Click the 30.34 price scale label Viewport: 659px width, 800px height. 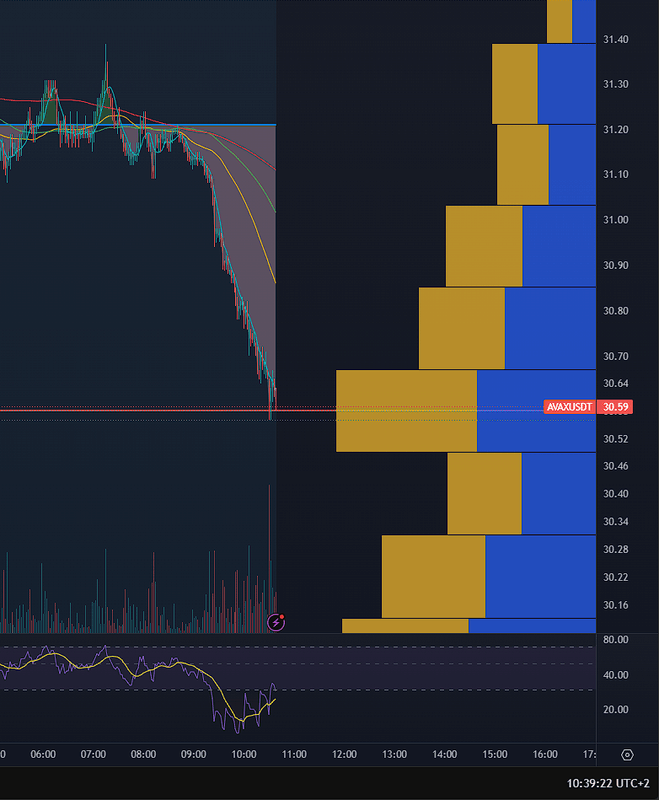pyautogui.click(x=616, y=521)
